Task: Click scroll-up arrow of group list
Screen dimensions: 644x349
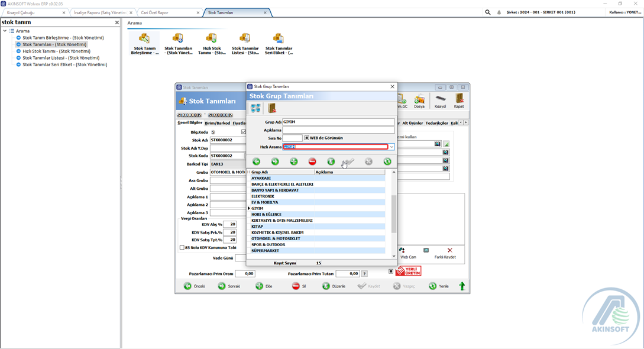Action: point(394,173)
